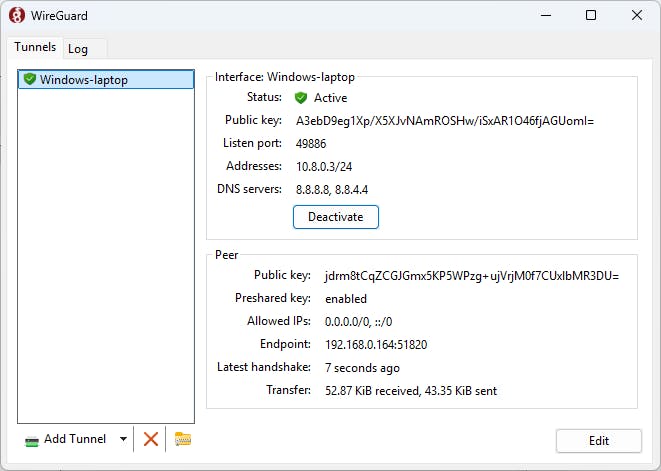Remove selected tunnel with red X
Image resolution: width=661 pixels, height=471 pixels.
(x=150, y=439)
